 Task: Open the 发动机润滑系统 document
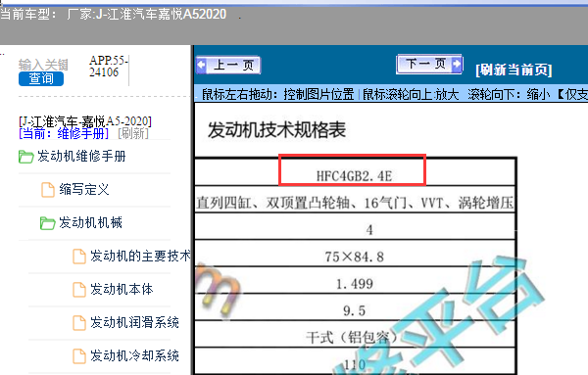[x=134, y=322]
